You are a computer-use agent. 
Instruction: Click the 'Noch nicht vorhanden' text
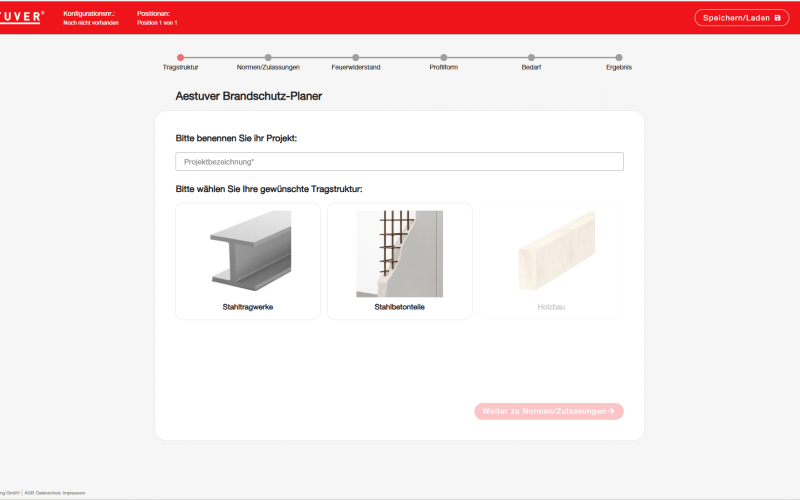91,23
